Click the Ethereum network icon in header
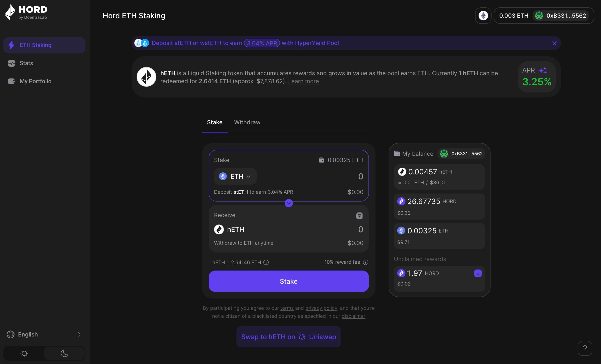 click(483, 16)
